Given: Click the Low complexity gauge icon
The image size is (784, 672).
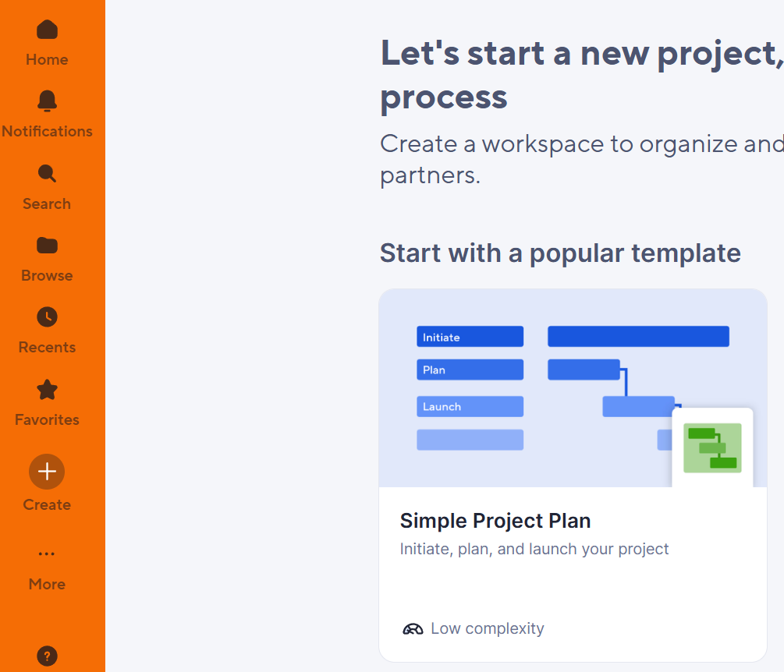Looking at the screenshot, I should tap(413, 628).
